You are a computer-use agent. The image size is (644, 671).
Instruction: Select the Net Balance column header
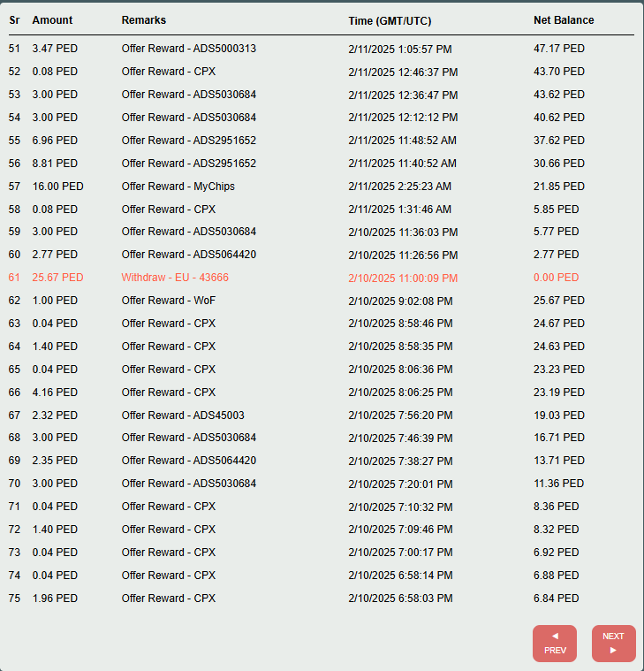coord(564,20)
